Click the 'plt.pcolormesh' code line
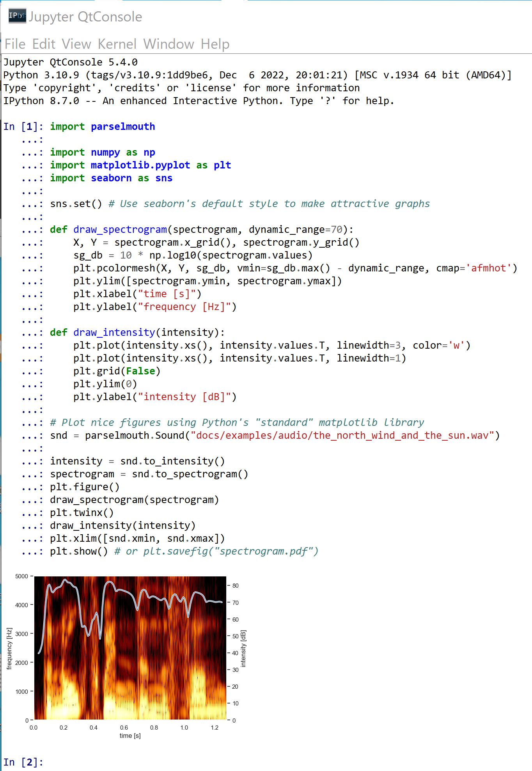This screenshot has height=771, width=532. click(x=295, y=268)
